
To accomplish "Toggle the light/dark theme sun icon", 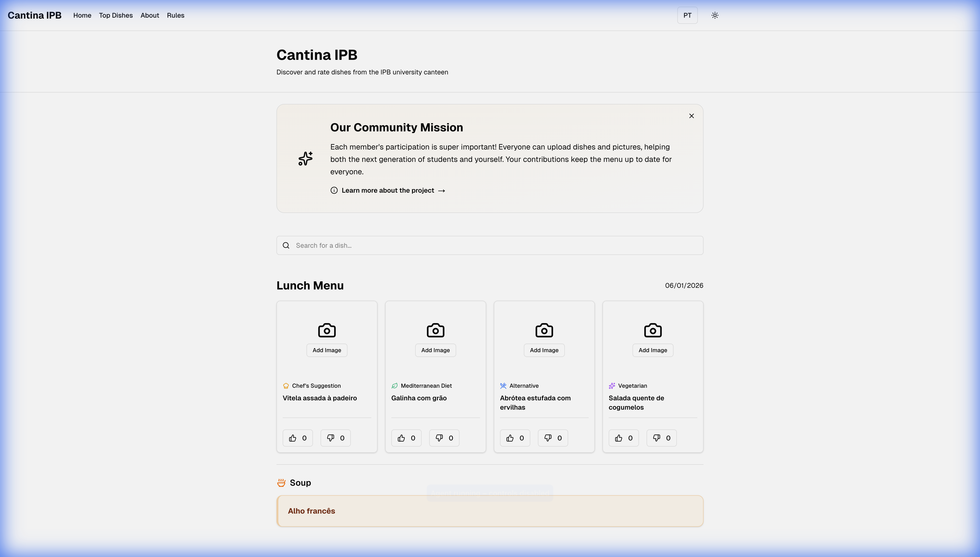I will [x=715, y=15].
